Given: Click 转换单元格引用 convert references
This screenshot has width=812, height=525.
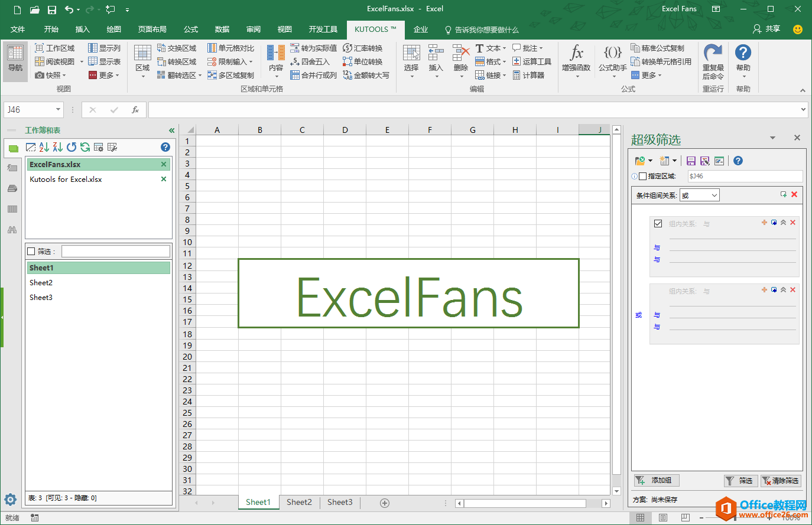Looking at the screenshot, I should pos(661,62).
